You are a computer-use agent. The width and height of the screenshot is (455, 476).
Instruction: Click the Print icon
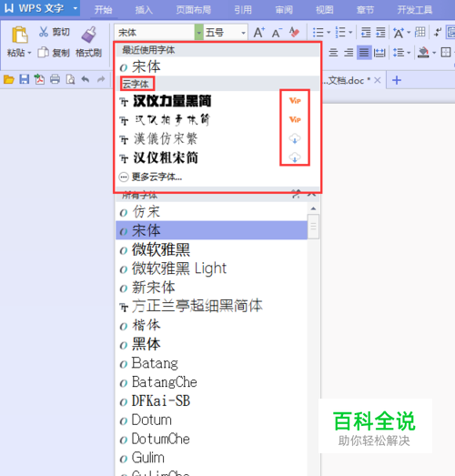55,79
